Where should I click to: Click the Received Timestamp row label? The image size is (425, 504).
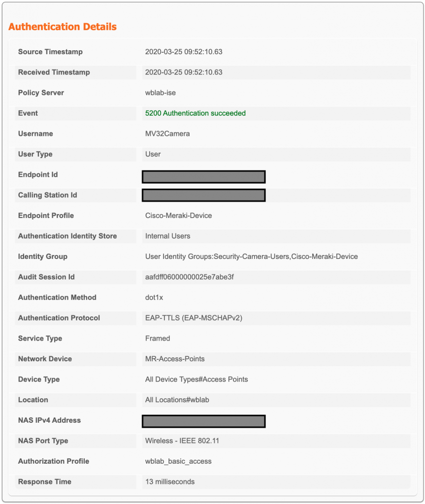pyautogui.click(x=54, y=72)
